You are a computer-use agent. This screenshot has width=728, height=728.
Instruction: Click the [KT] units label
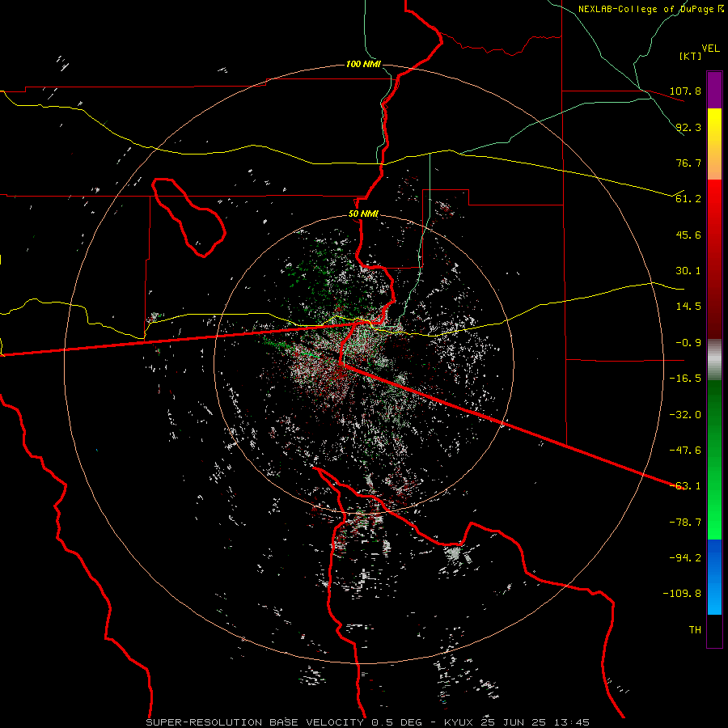click(691, 56)
